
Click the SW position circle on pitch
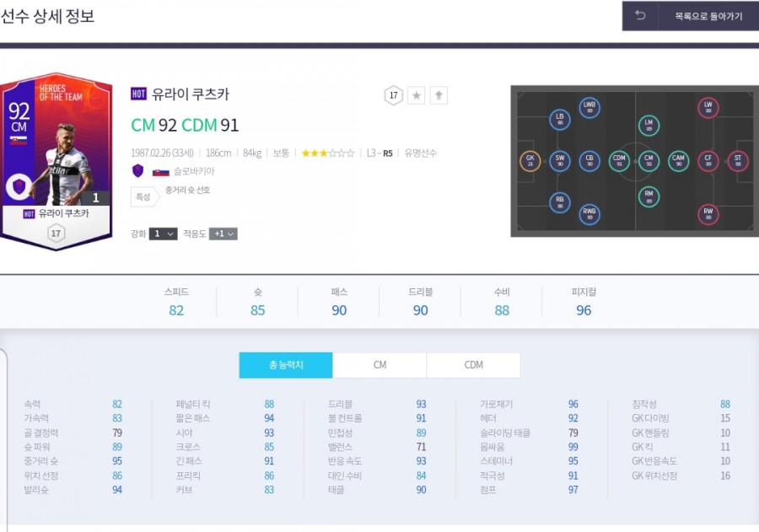[x=560, y=161]
